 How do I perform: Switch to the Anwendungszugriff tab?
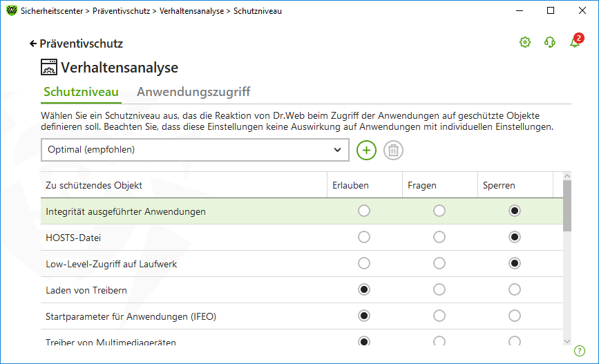point(193,92)
